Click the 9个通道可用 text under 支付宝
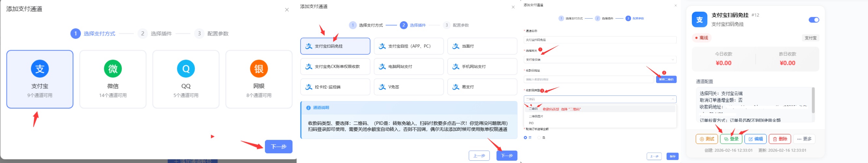Screen dimensions: 868x163 pyautogui.click(x=40, y=95)
